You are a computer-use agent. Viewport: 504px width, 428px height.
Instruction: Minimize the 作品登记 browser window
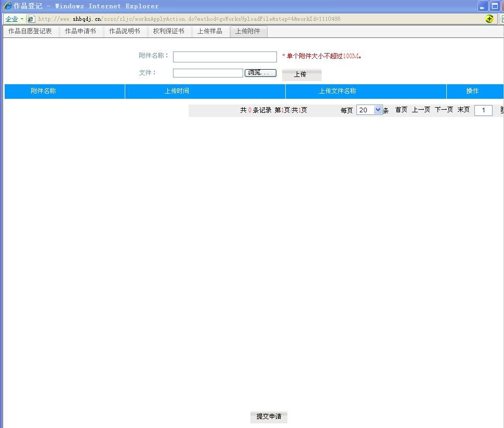(483, 6)
